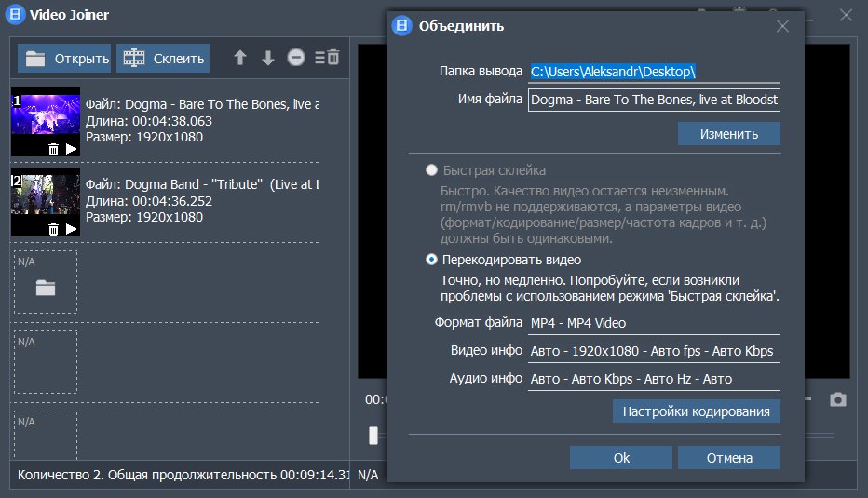
Task: Click the Склеить toolbar button
Action: coord(163,59)
